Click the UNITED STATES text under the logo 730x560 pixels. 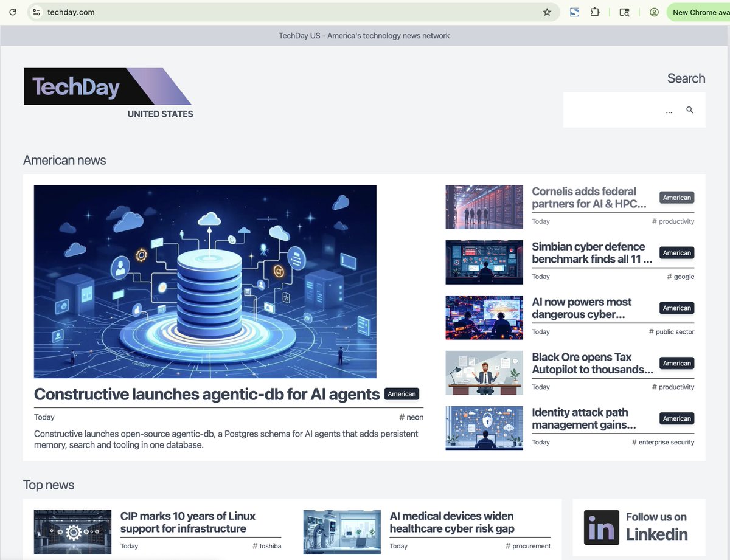tap(161, 114)
